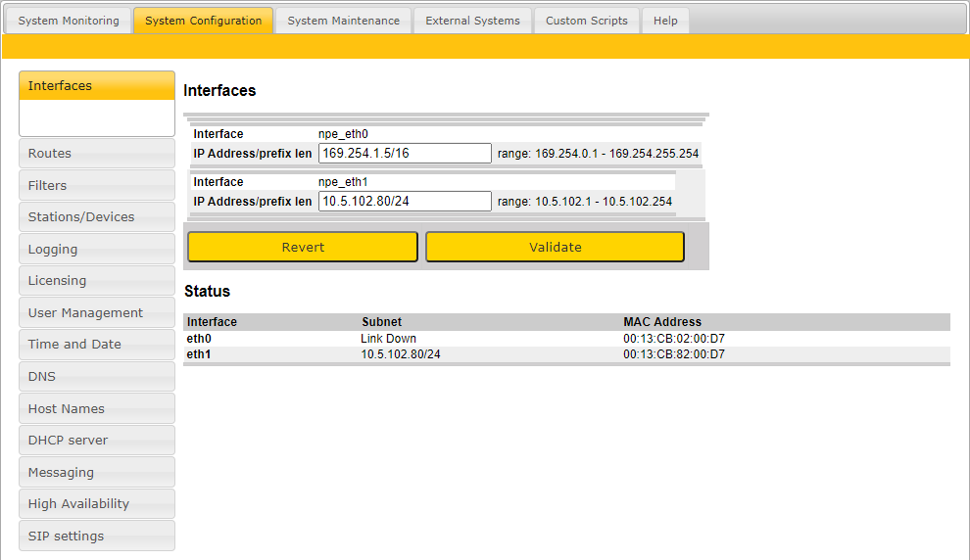970x560 pixels.
Task: Go to the Custom Scripts tab
Action: [586, 21]
